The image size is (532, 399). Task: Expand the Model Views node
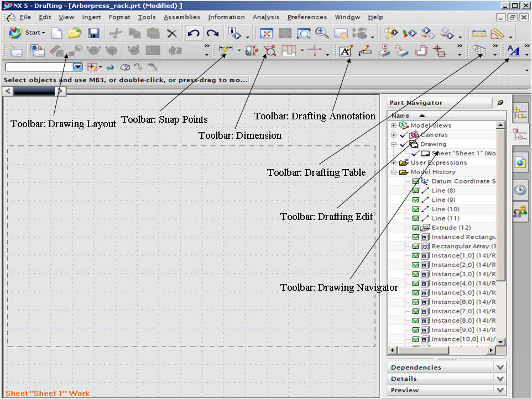click(393, 125)
